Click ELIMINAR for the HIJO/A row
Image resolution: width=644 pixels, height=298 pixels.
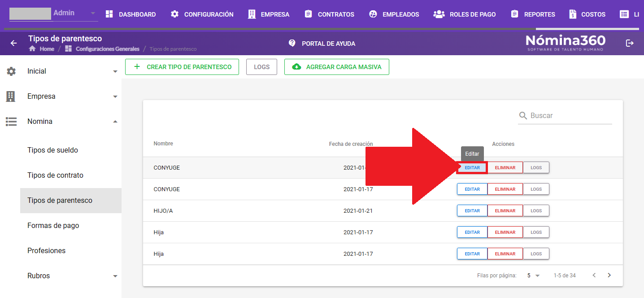(x=505, y=211)
